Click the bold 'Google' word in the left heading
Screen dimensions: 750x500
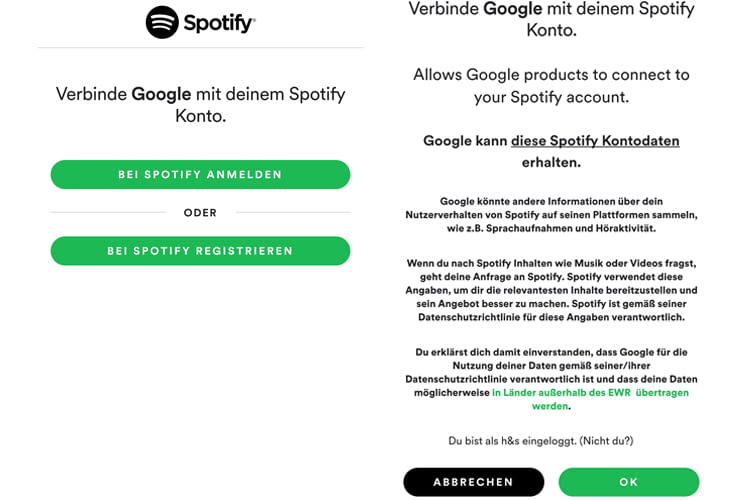[161, 94]
